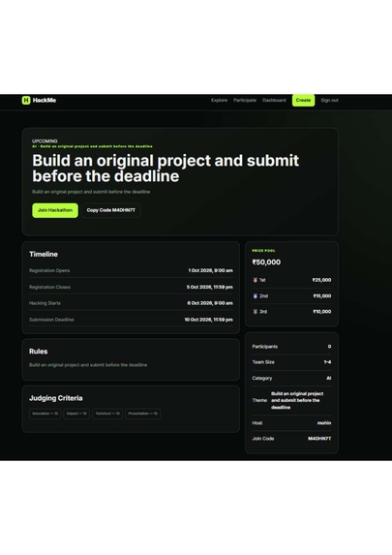The height and width of the screenshot is (555, 392).
Task: Click the subtitle beneath the main title
Action: pos(91,192)
